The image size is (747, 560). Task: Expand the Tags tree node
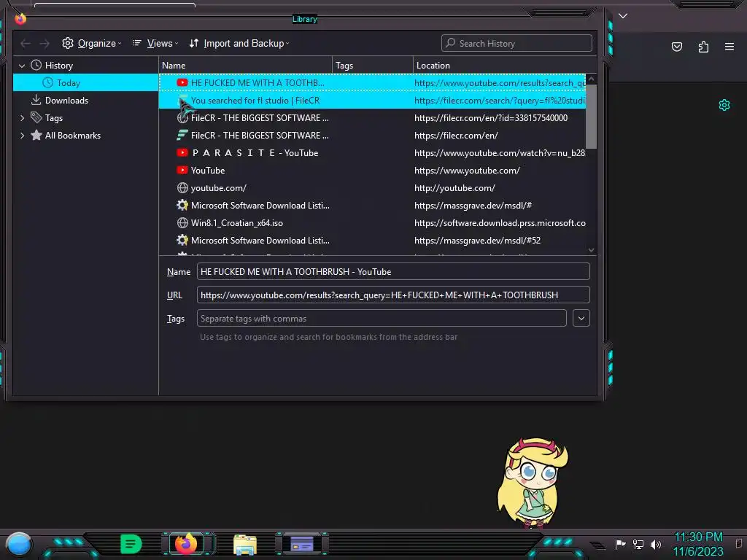point(22,118)
